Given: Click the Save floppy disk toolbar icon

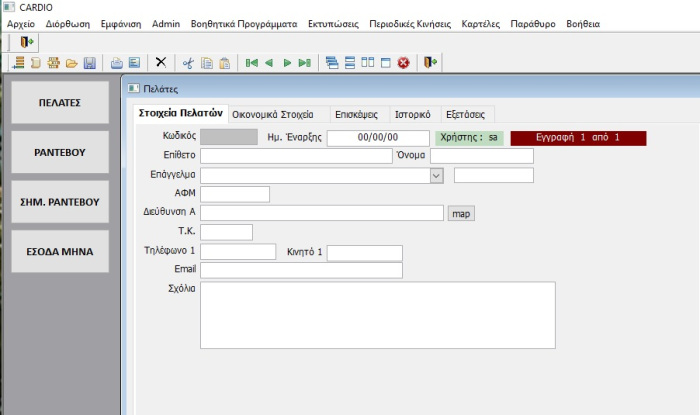Looking at the screenshot, I should tap(89, 63).
